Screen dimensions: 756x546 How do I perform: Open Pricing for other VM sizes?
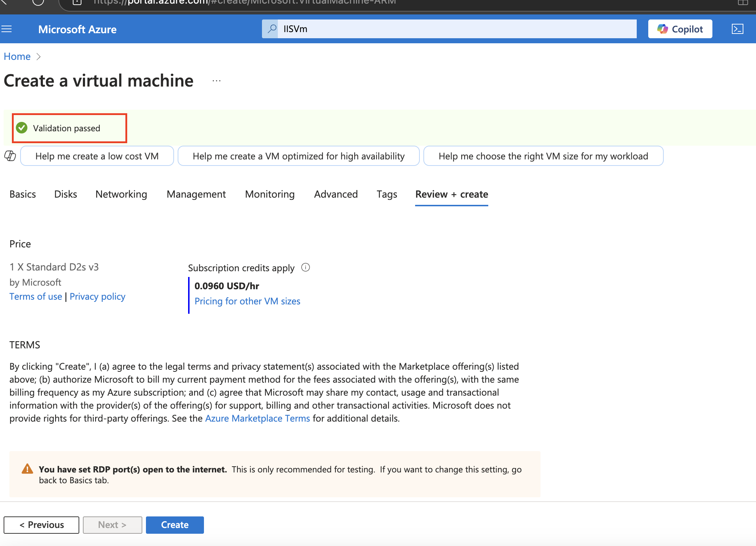[247, 301]
